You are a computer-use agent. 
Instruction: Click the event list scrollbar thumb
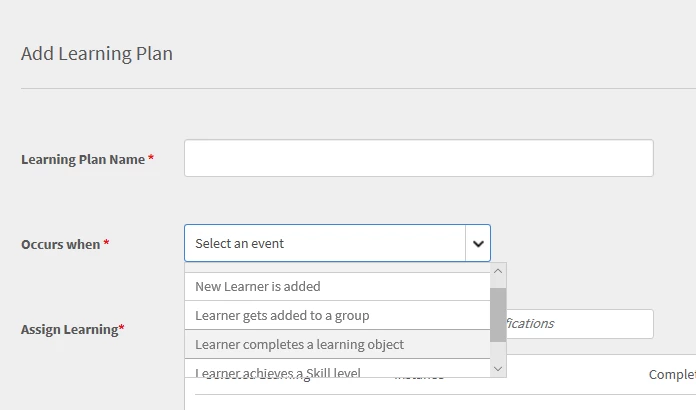(498, 314)
